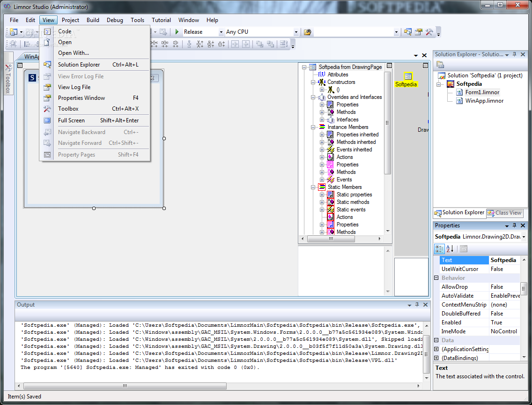
Task: Open the Tutorial menu
Action: pos(161,20)
